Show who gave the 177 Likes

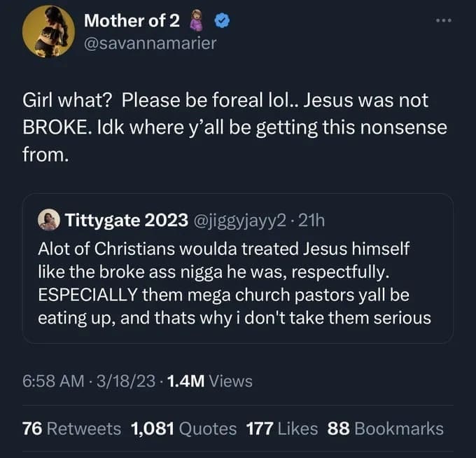pyautogui.click(x=282, y=429)
